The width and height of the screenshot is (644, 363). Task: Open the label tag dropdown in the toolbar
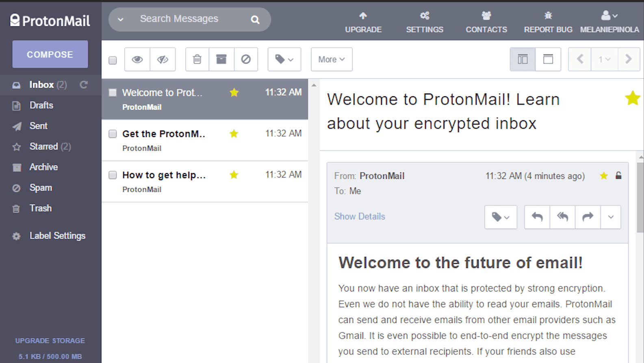(284, 59)
